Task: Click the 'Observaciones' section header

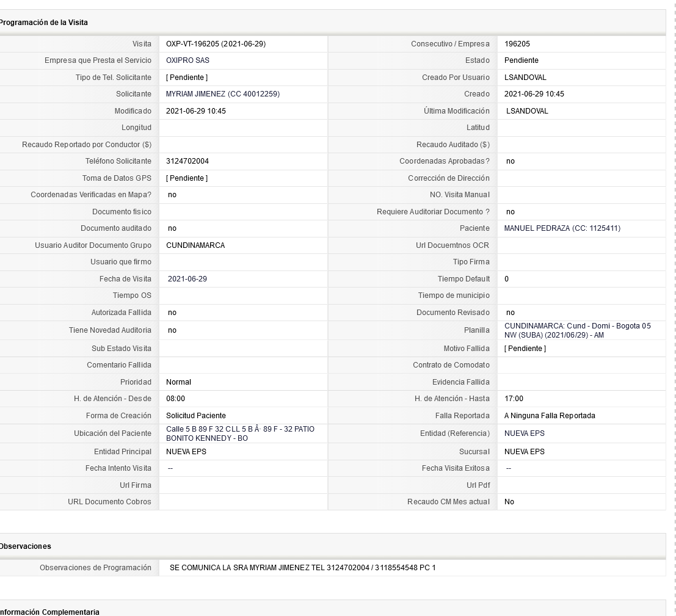Action: (x=26, y=546)
